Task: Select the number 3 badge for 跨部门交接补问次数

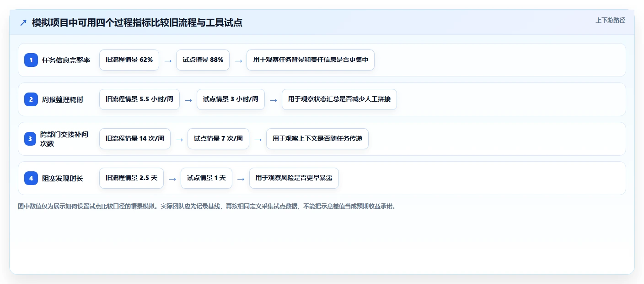Action: 30,139
